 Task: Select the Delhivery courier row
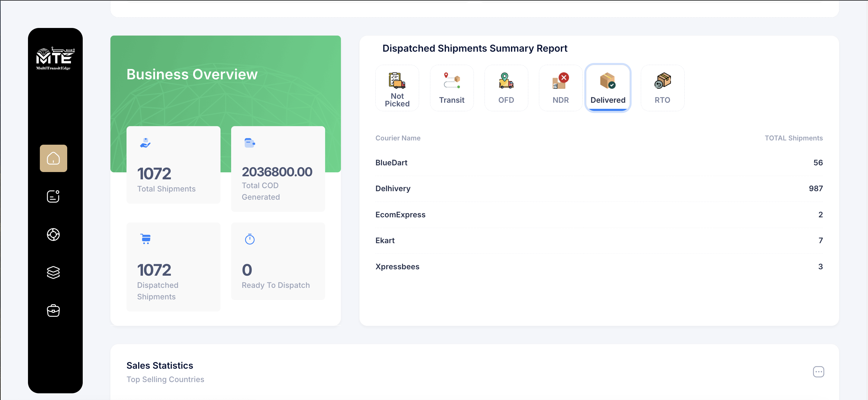pos(599,188)
